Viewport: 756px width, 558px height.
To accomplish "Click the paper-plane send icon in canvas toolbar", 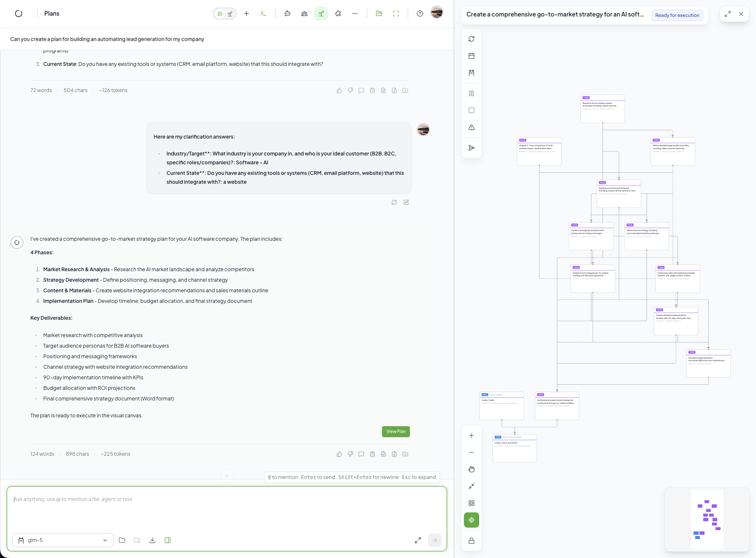I will point(471,148).
